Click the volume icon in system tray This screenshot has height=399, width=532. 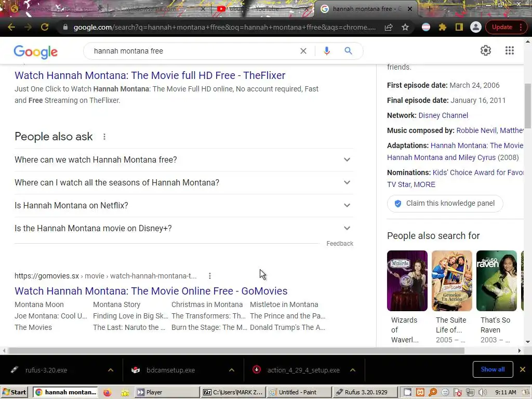point(483,393)
